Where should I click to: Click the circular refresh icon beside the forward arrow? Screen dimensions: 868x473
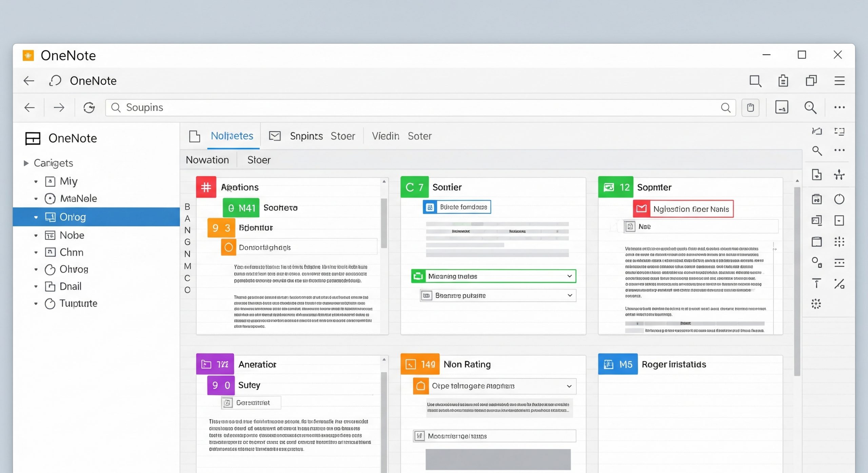pos(89,107)
